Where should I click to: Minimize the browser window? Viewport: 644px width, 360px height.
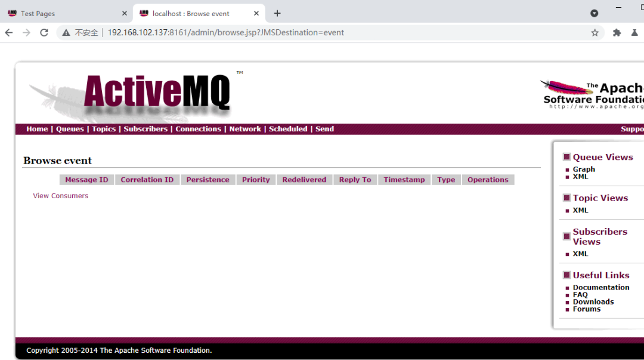tap(618, 7)
